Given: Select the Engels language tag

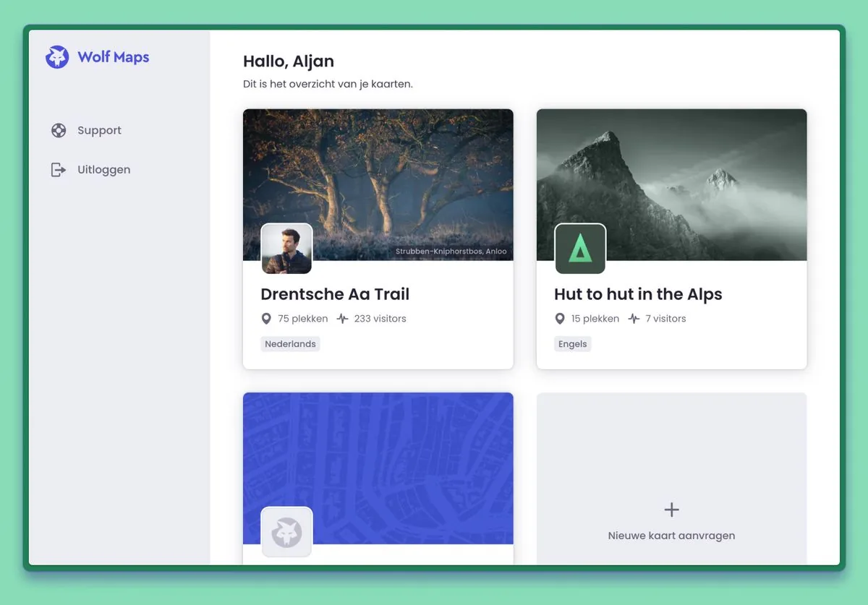Looking at the screenshot, I should coord(572,343).
